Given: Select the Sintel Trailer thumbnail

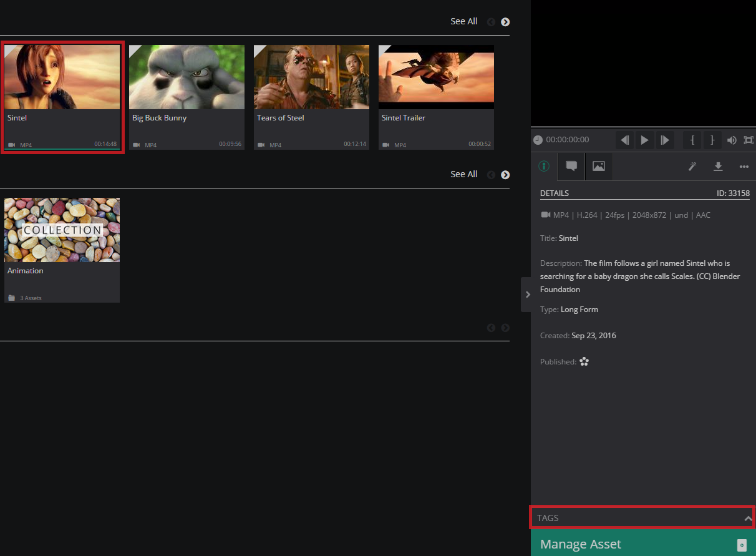Looking at the screenshot, I should (x=436, y=77).
